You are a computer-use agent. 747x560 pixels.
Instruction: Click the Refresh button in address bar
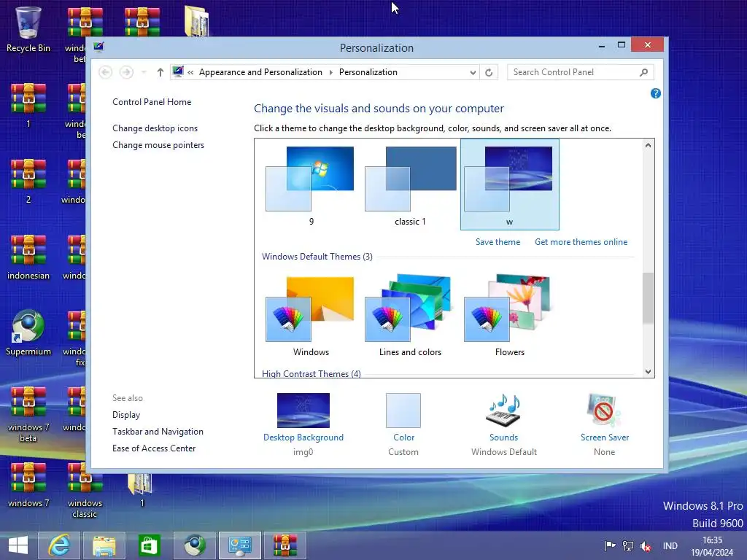[x=489, y=72]
